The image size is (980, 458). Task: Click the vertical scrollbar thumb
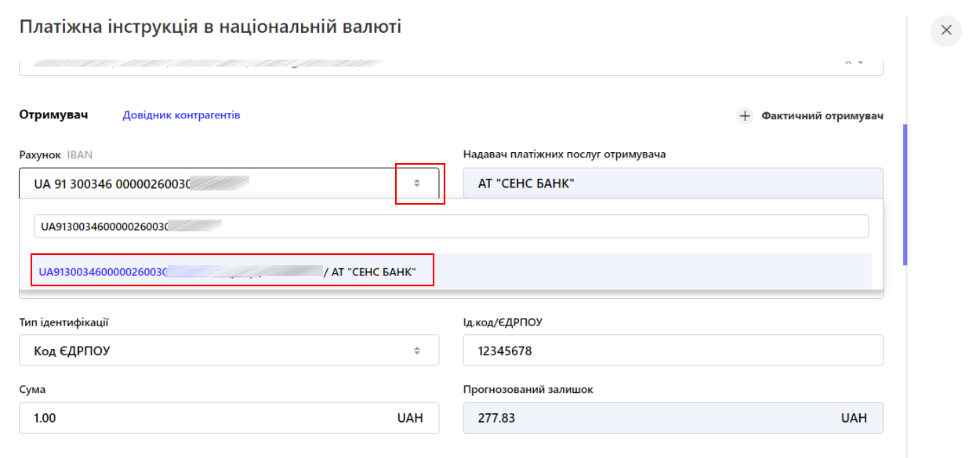point(906,194)
